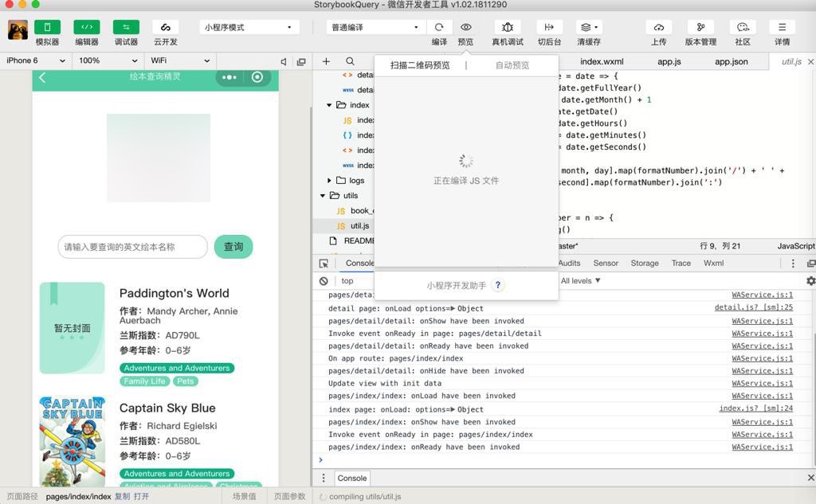The image size is (816, 504).
Task: Open the 小程序模式 mode dropdown
Action: (x=249, y=27)
